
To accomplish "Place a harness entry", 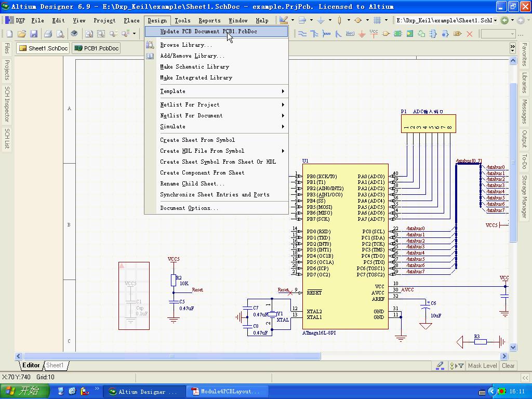I will click(x=445, y=34).
